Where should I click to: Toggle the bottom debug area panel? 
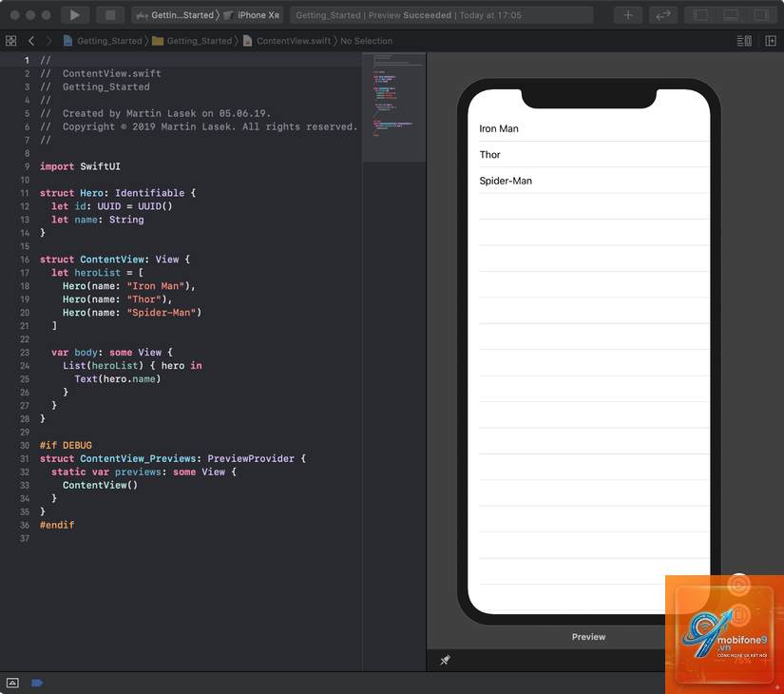(x=731, y=15)
